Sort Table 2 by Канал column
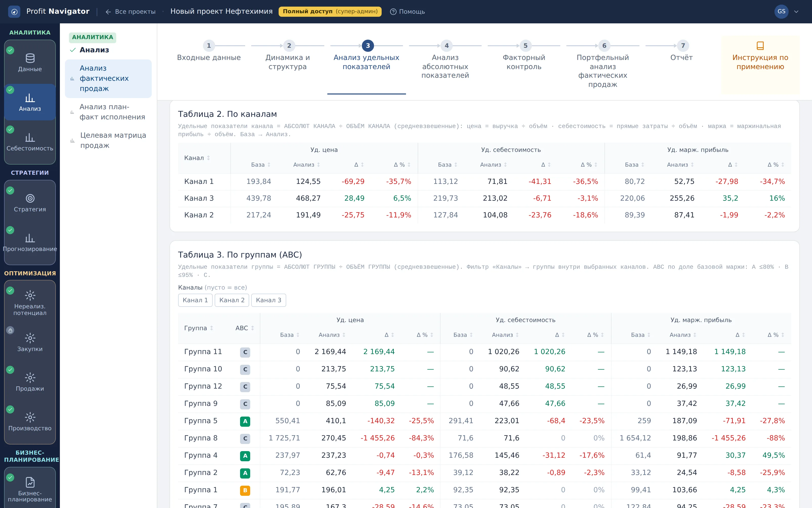This screenshot has height=508, width=812. point(197,158)
